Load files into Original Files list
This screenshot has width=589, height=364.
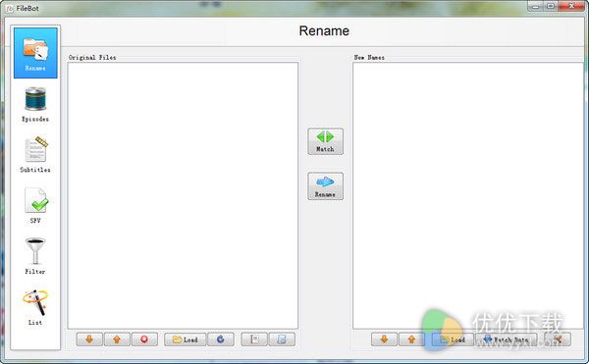coord(185,339)
